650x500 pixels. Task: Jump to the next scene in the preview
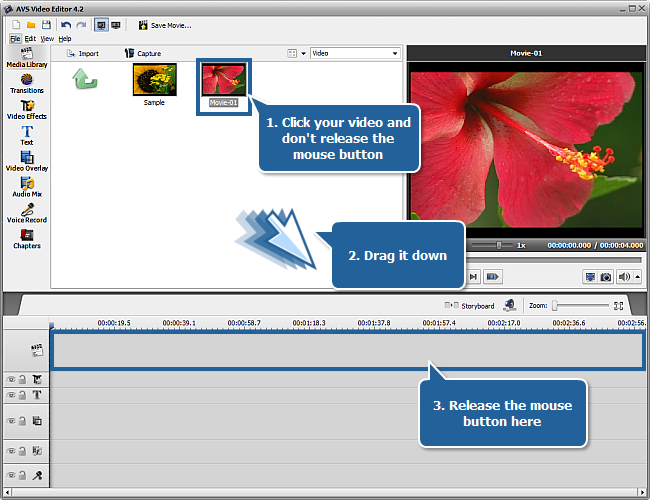coord(492,277)
